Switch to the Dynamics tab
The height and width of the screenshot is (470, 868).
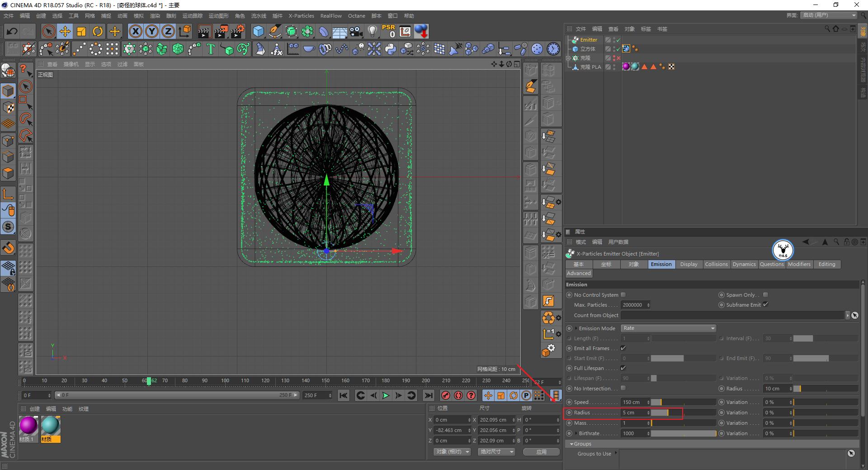[744, 264]
